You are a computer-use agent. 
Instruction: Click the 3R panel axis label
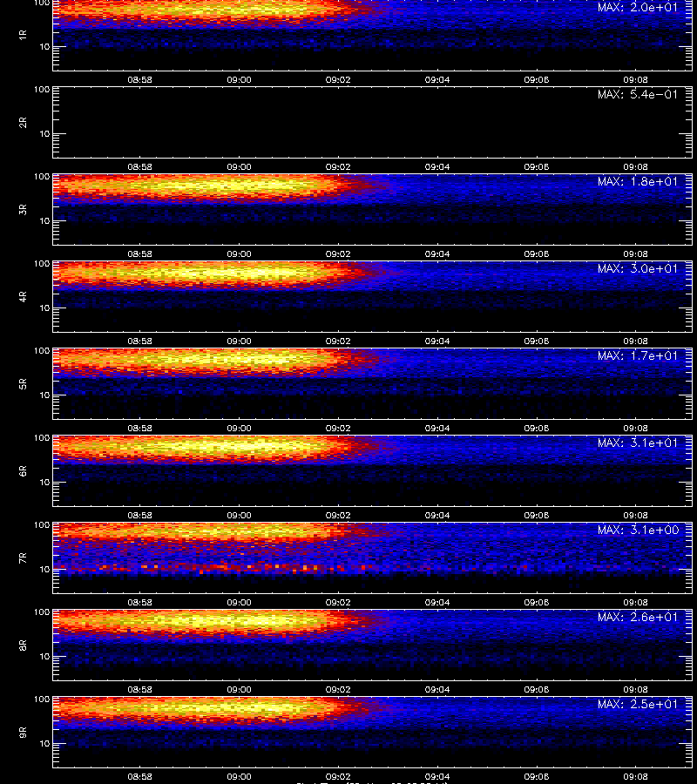[x=23, y=209]
